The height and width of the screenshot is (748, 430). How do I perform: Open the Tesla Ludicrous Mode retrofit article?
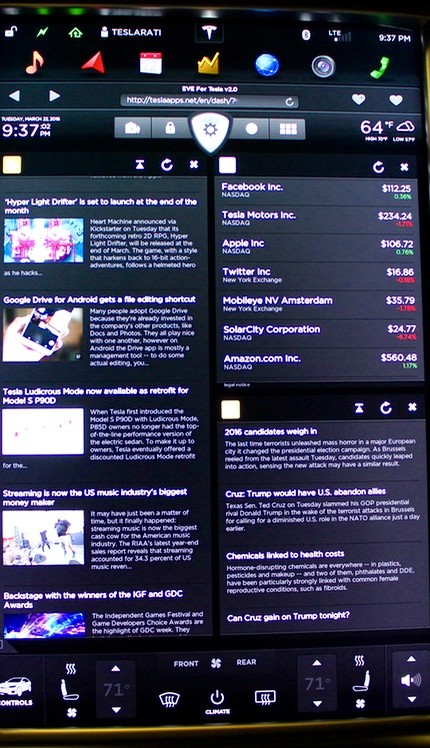point(95,395)
